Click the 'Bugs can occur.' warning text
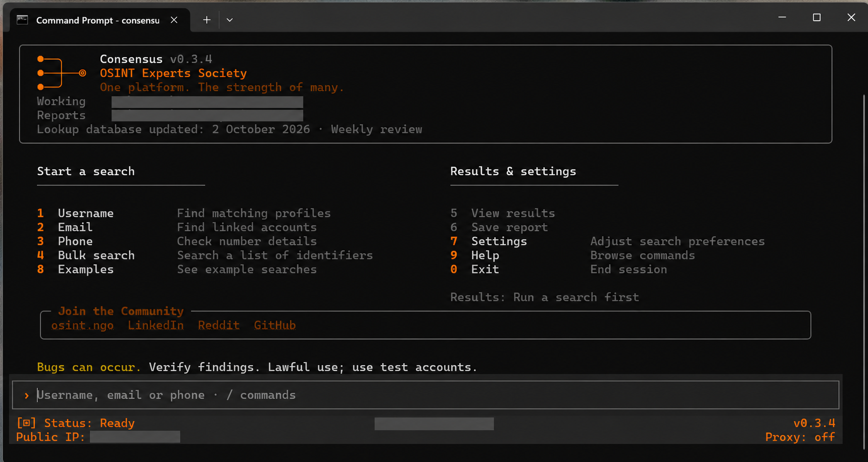Screen dimensions: 868x462 coord(89,367)
